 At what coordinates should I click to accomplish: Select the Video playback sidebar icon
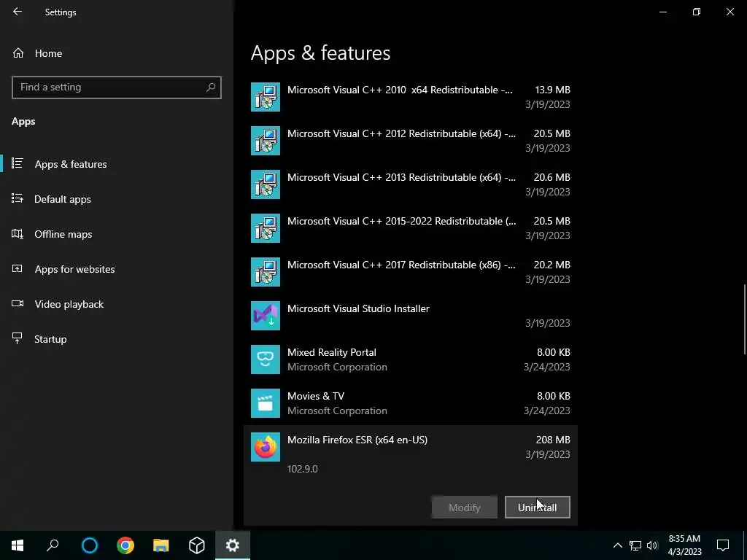click(x=18, y=304)
